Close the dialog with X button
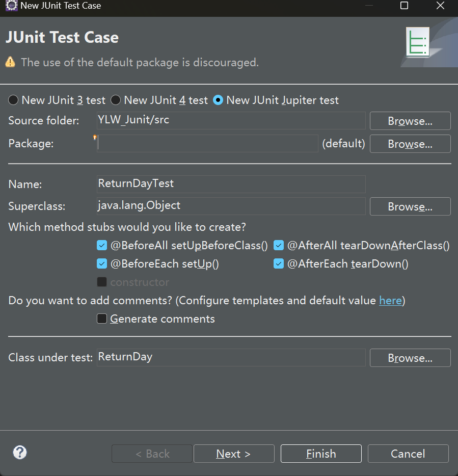This screenshot has width=458, height=476. tap(440, 6)
